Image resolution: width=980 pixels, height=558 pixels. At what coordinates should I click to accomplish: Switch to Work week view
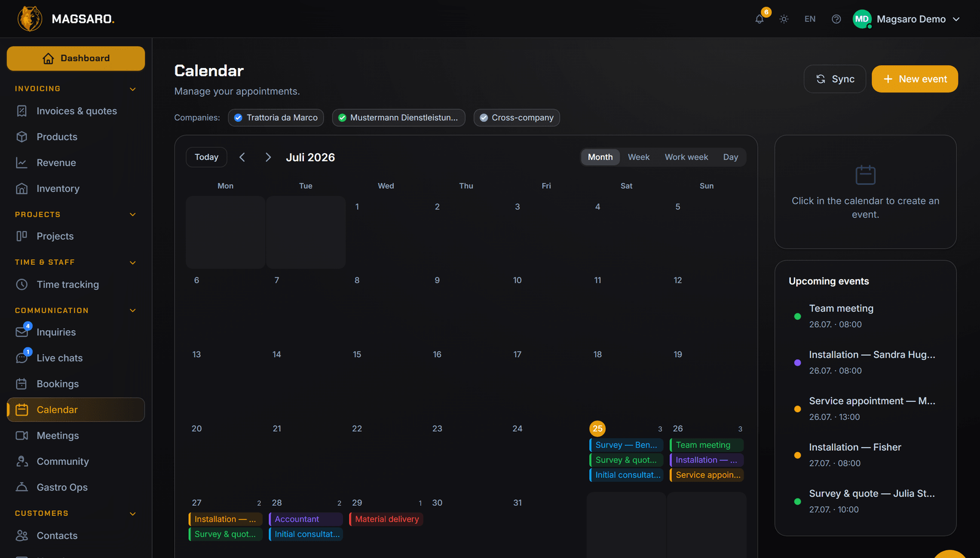(686, 157)
